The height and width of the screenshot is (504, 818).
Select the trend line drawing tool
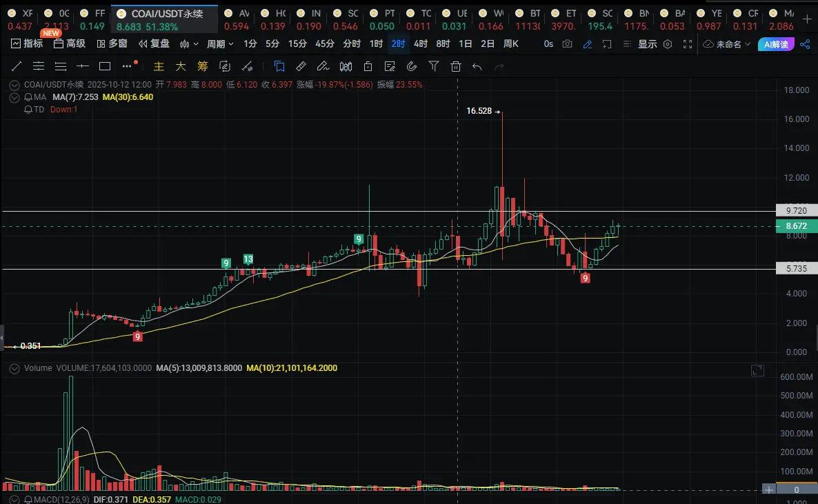tap(17, 67)
